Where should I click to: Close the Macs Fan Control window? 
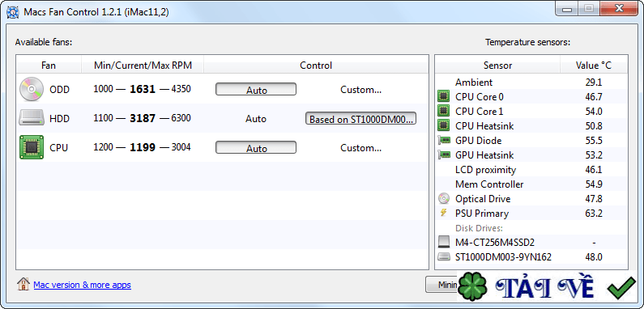pos(618,8)
